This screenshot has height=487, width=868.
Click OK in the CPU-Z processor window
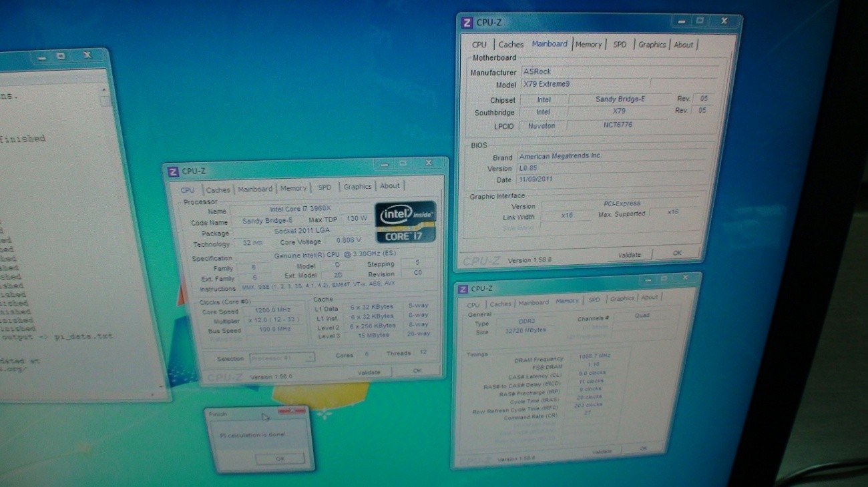(x=417, y=371)
